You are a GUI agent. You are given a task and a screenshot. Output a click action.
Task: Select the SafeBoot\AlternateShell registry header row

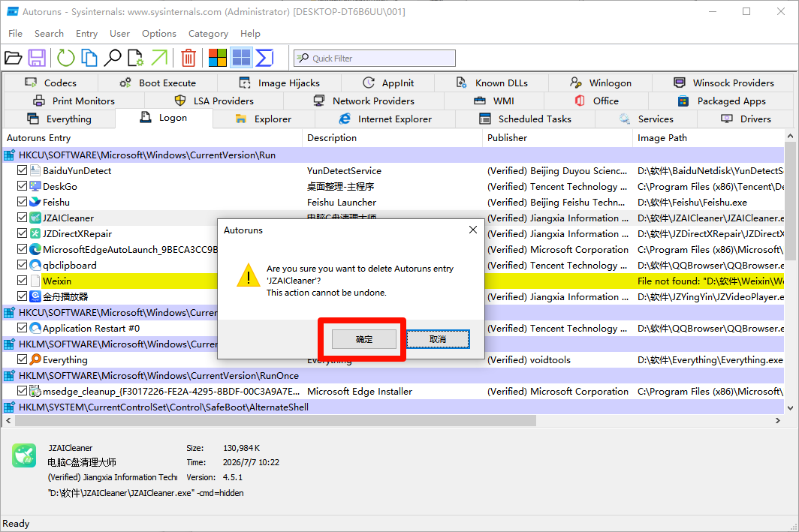point(393,407)
